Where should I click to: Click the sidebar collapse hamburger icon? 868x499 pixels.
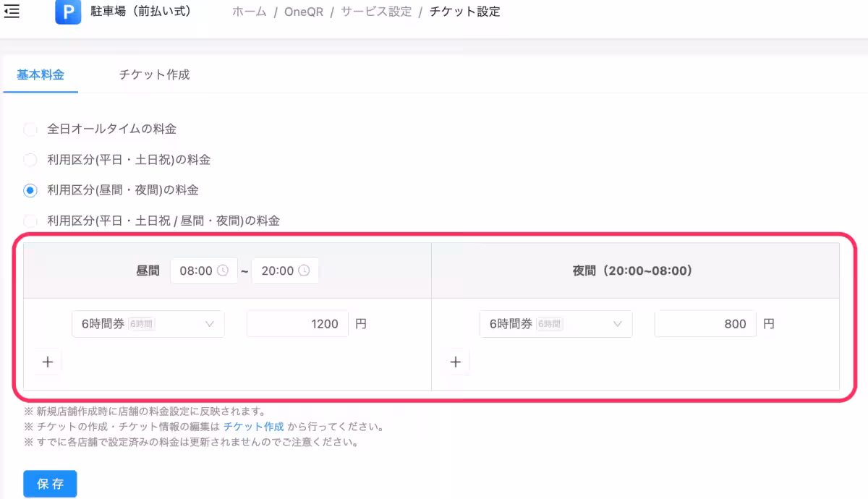[x=11, y=11]
